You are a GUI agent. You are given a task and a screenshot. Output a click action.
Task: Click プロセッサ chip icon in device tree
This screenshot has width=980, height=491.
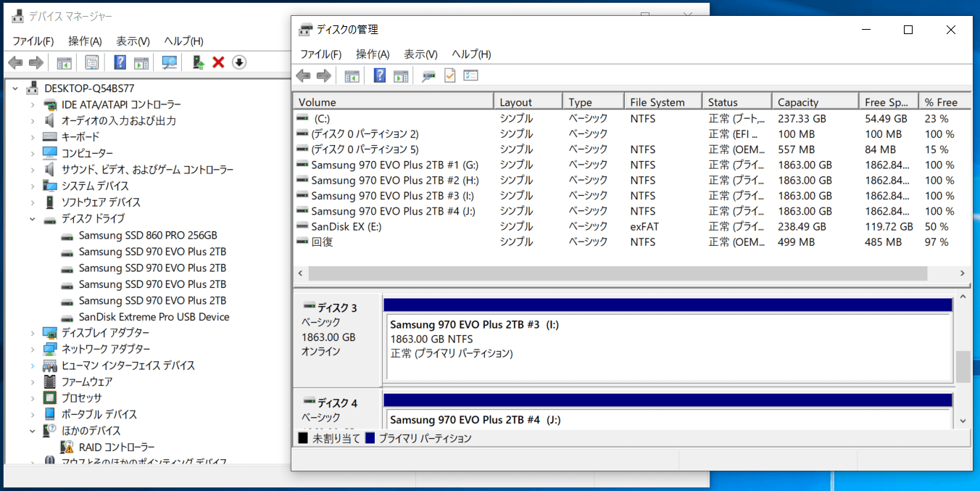[x=49, y=397]
